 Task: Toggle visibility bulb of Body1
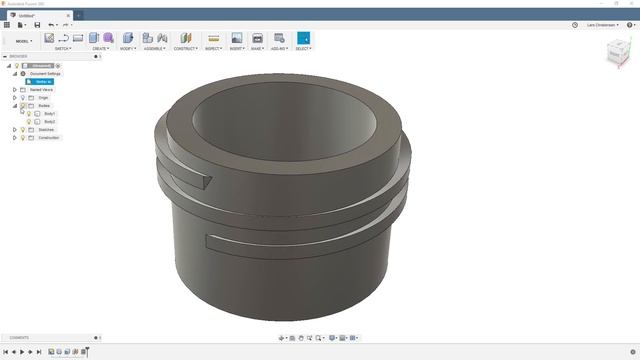coord(29,113)
